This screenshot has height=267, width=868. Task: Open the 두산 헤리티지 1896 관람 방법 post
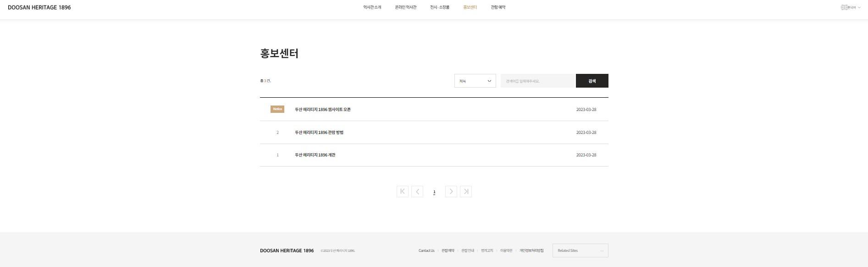coord(319,133)
